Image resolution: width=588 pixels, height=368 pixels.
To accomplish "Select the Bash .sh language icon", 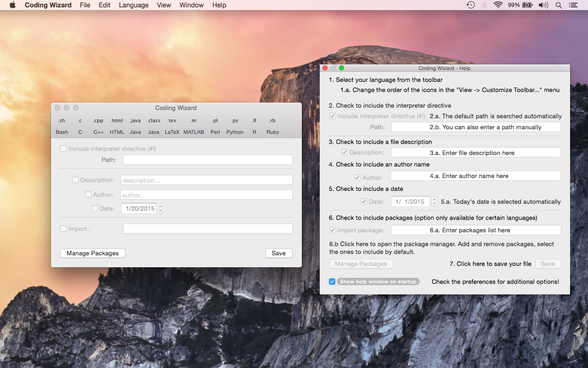I will pyautogui.click(x=62, y=126).
